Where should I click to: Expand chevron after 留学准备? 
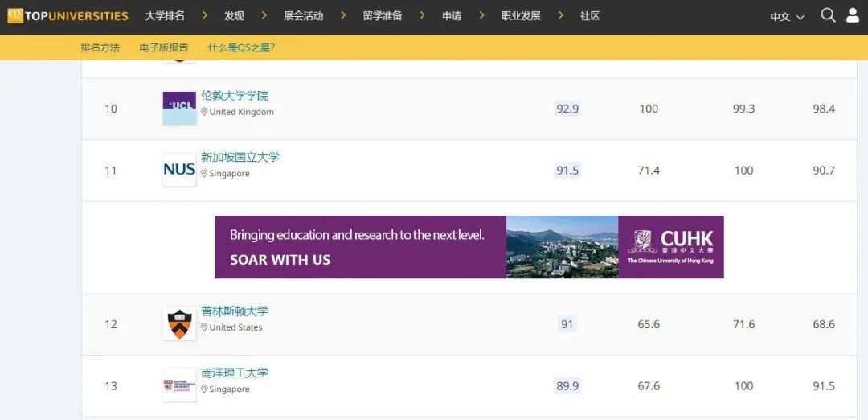pos(423,15)
